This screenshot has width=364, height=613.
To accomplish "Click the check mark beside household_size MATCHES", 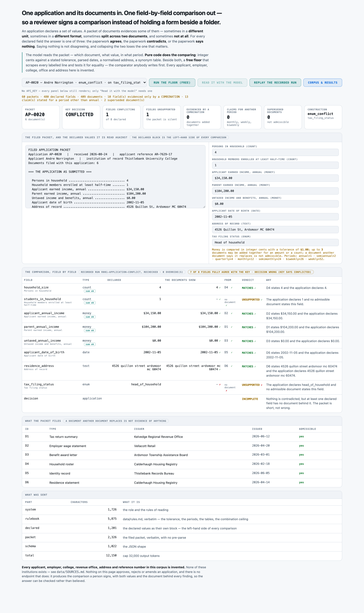I will tap(255, 288).
